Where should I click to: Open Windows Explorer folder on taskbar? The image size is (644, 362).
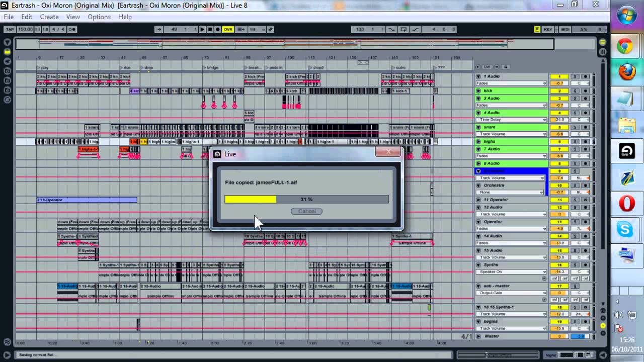tap(627, 125)
